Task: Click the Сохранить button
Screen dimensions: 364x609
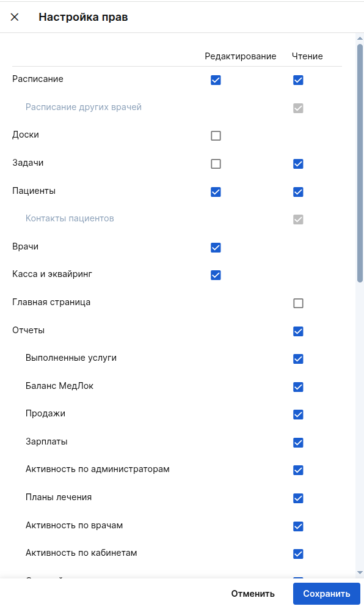Action: coord(326,593)
